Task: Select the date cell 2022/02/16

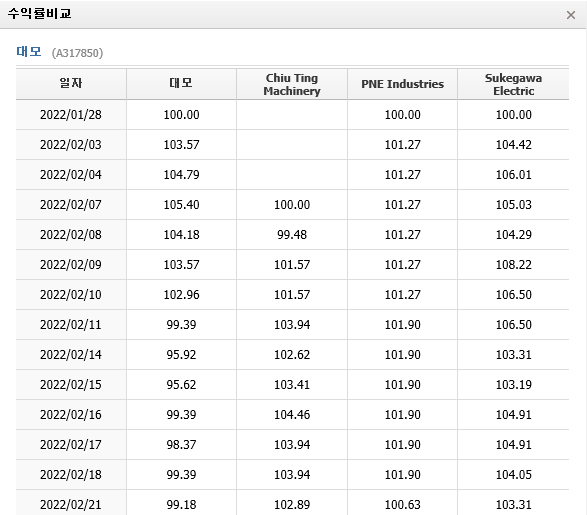Action: pos(71,414)
